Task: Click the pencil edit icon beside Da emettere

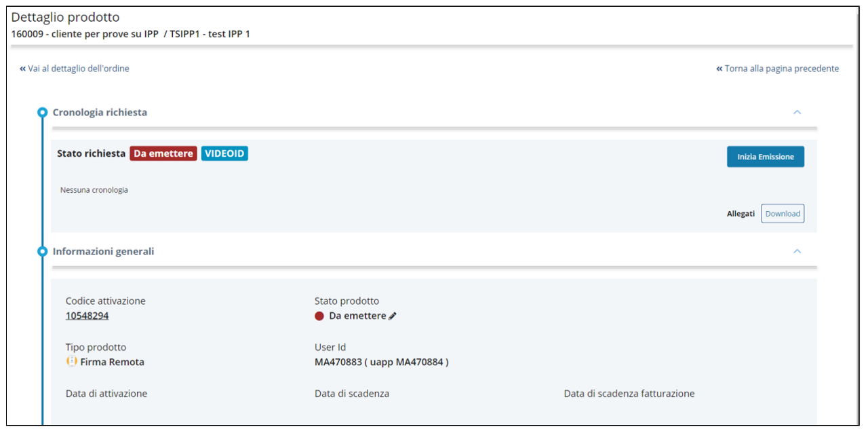Action: tap(393, 316)
